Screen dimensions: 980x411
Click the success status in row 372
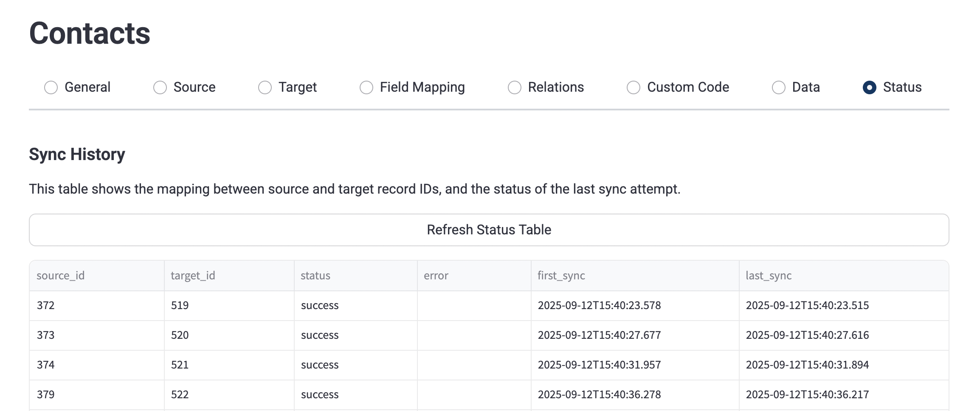pyautogui.click(x=356, y=306)
